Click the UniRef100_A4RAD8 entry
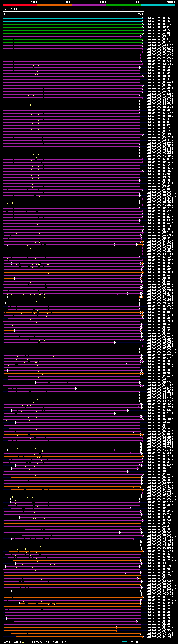This screenshot has width=178, height=644. (160, 70)
